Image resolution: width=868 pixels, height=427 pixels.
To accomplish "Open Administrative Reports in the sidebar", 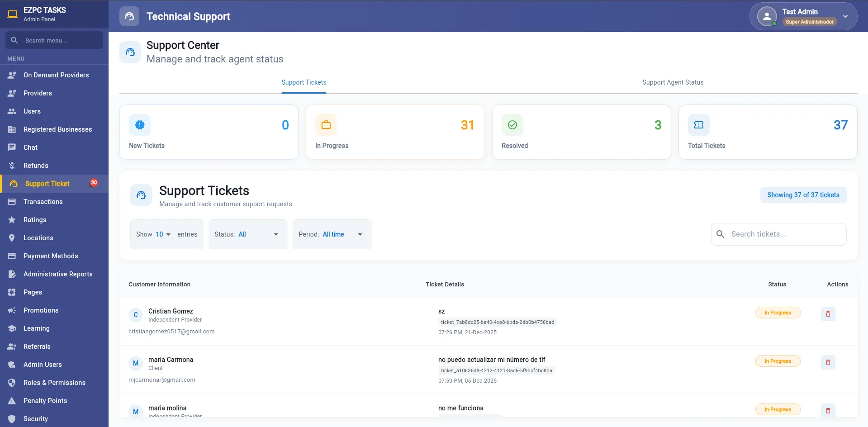I will (54, 274).
